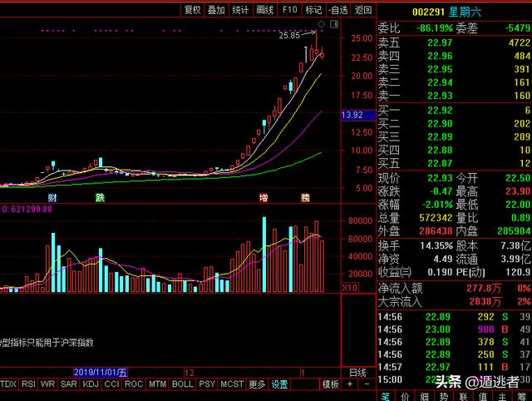Viewport: 532px width, 401px height.
Task: Switch to the ROC indicator tab
Action: point(133,384)
